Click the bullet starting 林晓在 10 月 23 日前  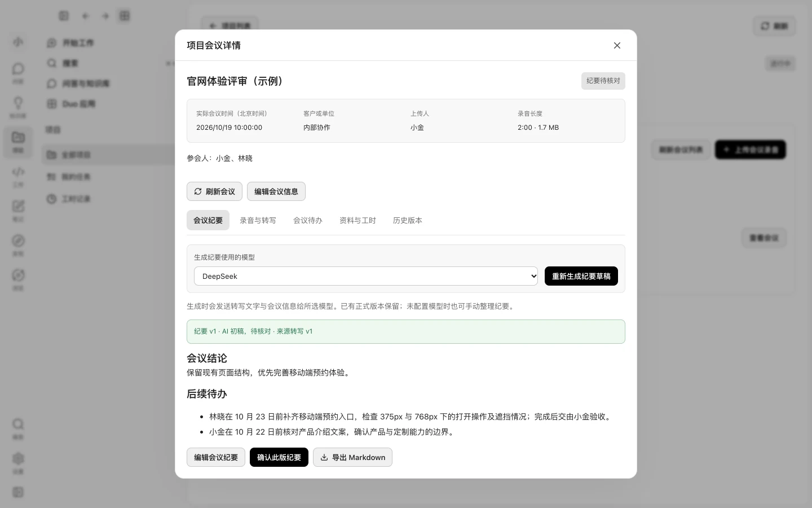411,417
